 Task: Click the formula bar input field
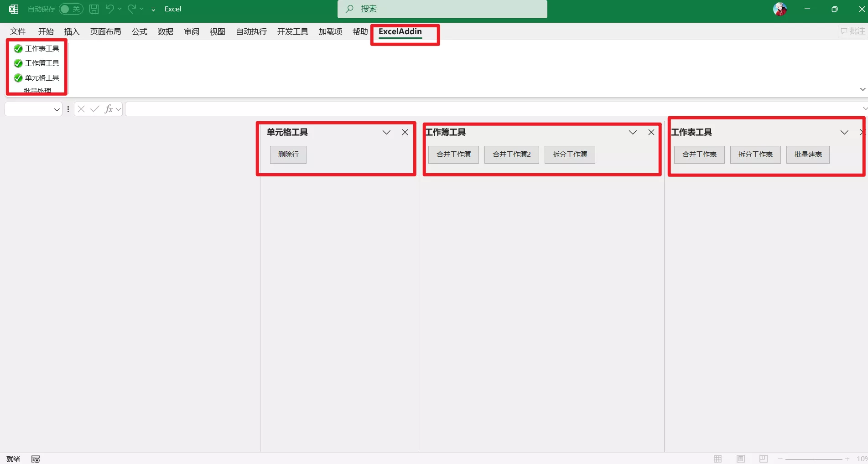pos(494,109)
